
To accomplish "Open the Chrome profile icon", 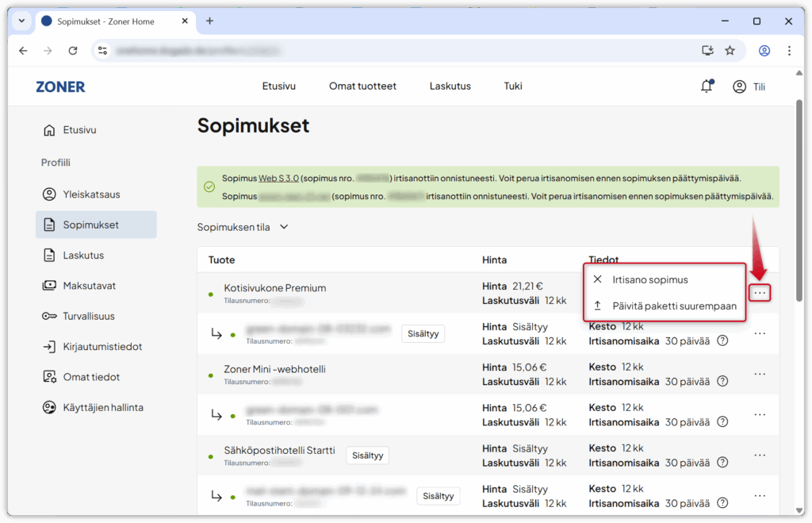I will click(x=764, y=51).
